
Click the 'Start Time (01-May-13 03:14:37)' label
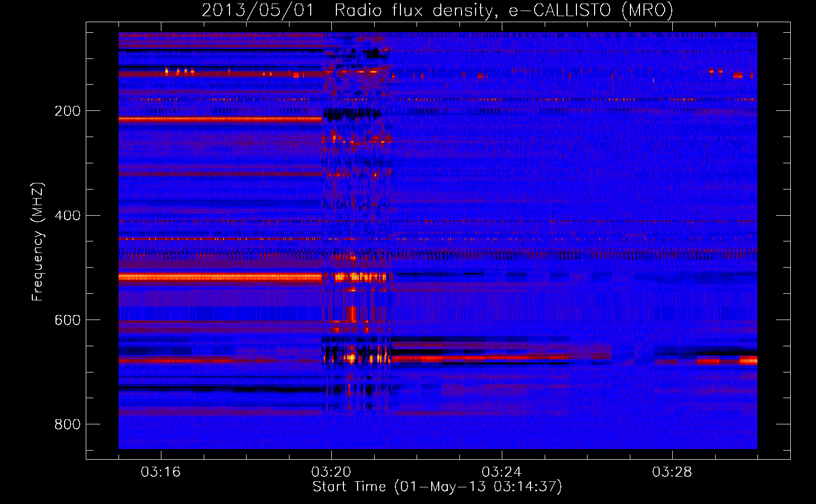(437, 487)
